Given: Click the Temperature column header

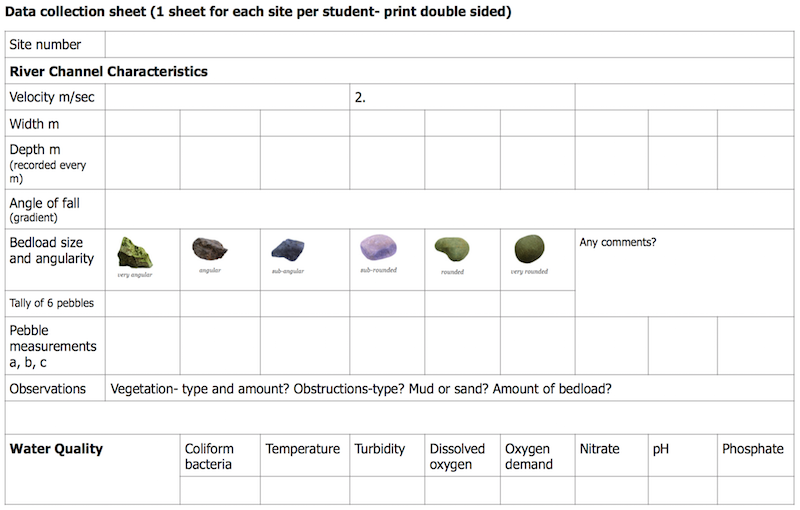Looking at the screenshot, I should point(303,450).
